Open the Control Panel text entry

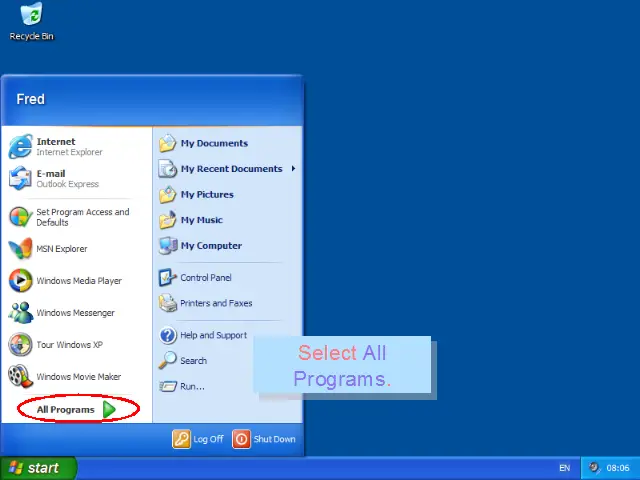(206, 278)
